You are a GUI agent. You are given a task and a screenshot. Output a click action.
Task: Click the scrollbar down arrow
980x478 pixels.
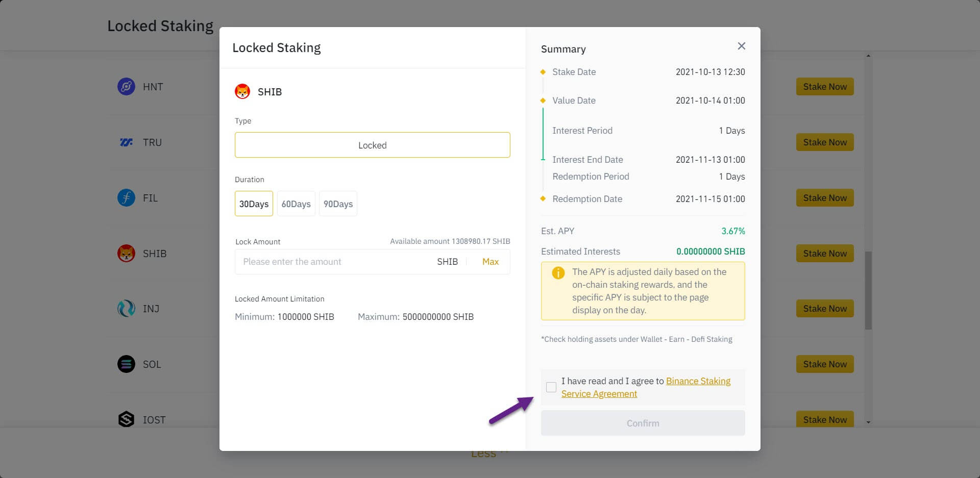pyautogui.click(x=868, y=422)
